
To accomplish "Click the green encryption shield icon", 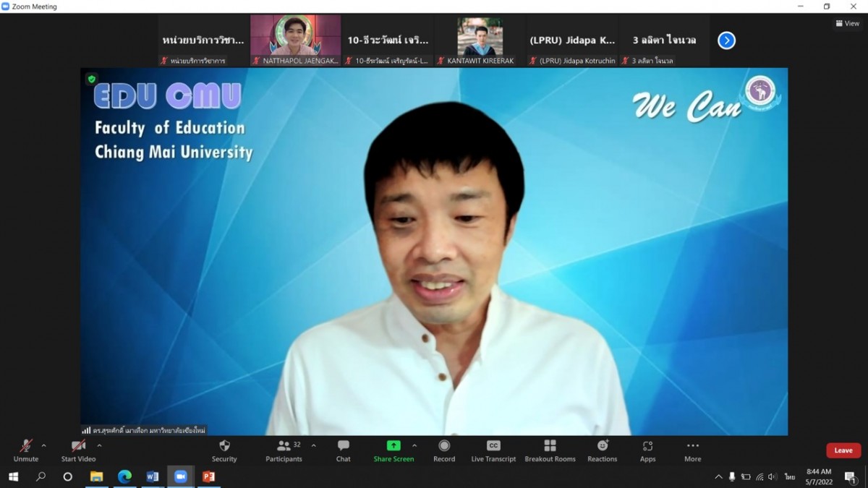I will [x=91, y=79].
